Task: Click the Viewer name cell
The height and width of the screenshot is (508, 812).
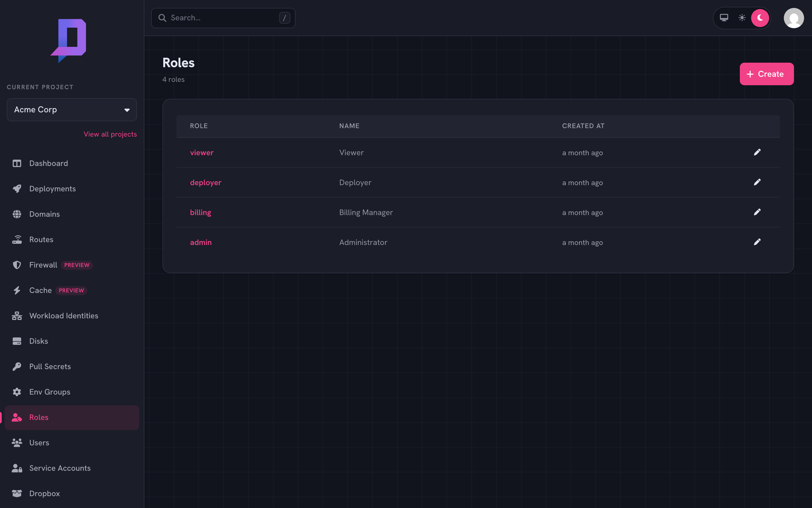Action: (351, 152)
